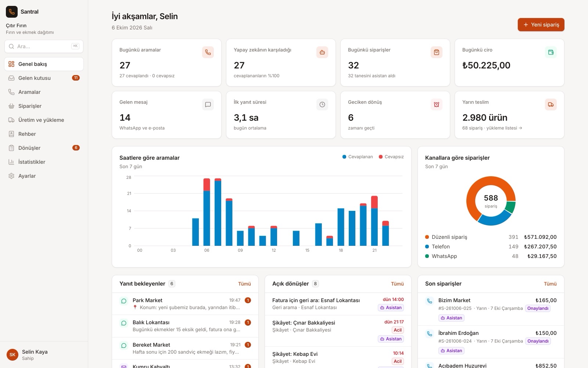588x368 pixels.
Task: Open Gelen kutusu in the sidebar
Action: (44, 78)
